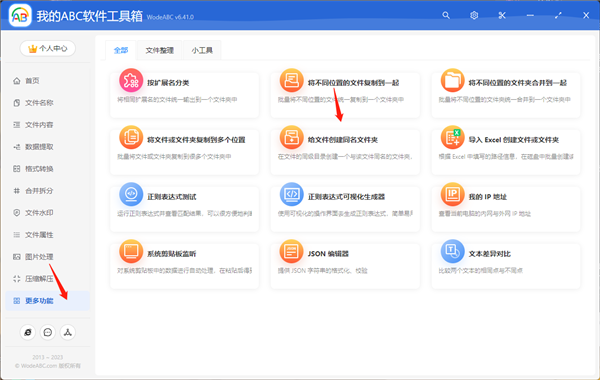Select 文件属性 in sidebar
This screenshot has height=380, width=600.
pyautogui.click(x=47, y=235)
